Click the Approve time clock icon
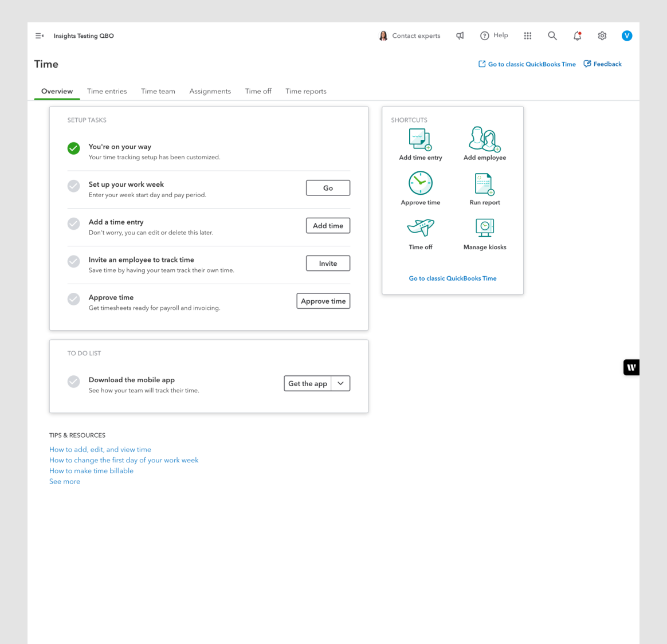The height and width of the screenshot is (644, 667). pyautogui.click(x=420, y=184)
